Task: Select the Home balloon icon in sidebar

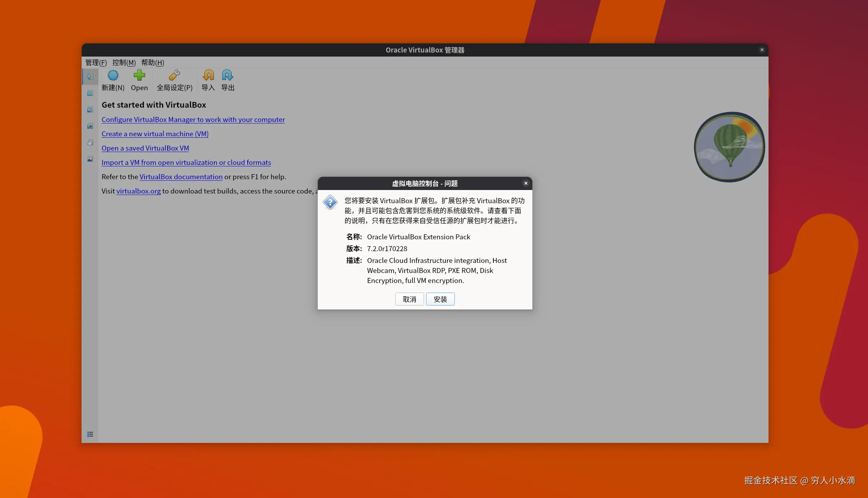Action: pyautogui.click(x=90, y=77)
